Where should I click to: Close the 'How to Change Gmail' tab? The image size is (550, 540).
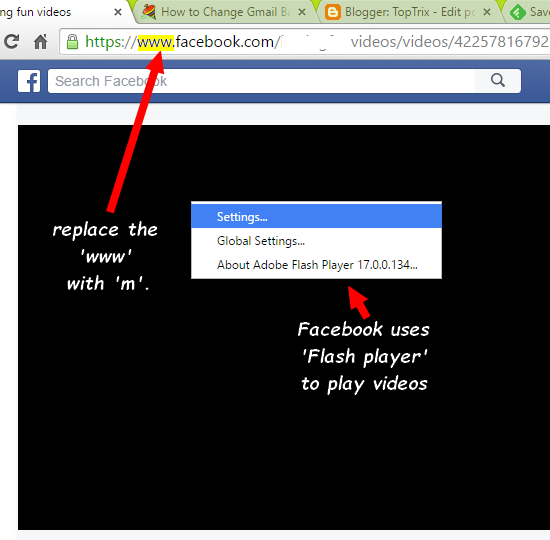tap(302, 12)
